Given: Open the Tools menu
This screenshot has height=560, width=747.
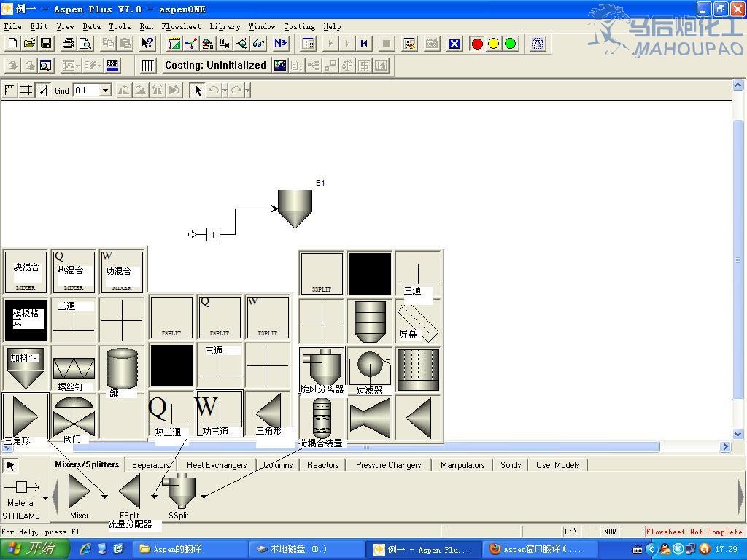Looking at the screenshot, I should point(120,27).
